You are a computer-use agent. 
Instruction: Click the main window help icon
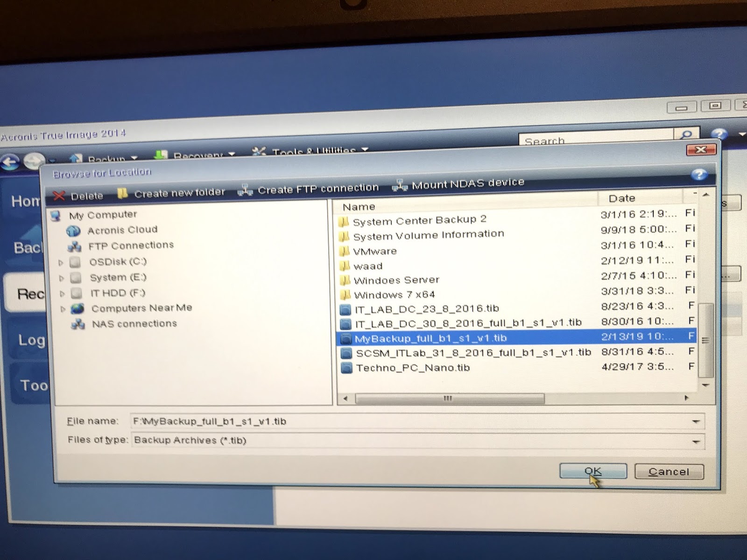click(719, 134)
